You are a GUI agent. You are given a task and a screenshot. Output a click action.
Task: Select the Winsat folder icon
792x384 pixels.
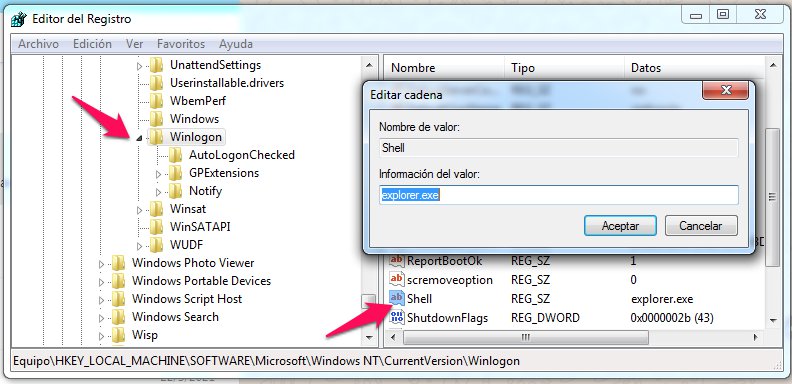157,209
